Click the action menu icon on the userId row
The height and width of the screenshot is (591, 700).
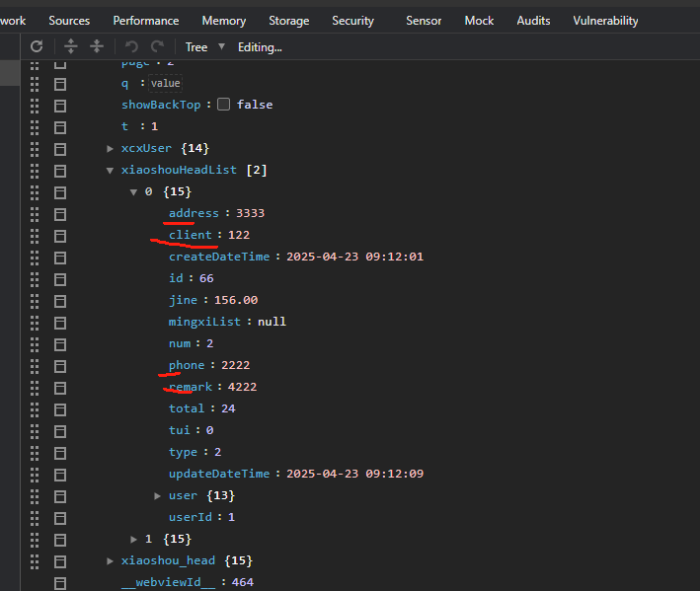[x=60, y=518]
